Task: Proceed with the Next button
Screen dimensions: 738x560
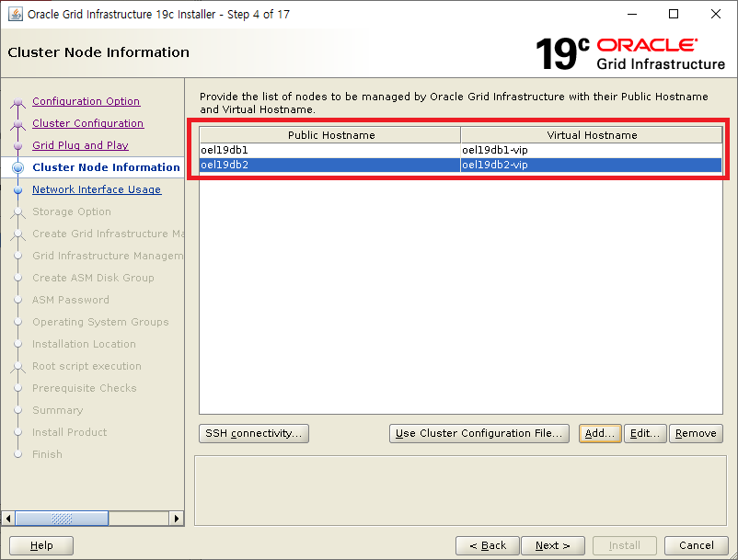Action: pyautogui.click(x=553, y=546)
